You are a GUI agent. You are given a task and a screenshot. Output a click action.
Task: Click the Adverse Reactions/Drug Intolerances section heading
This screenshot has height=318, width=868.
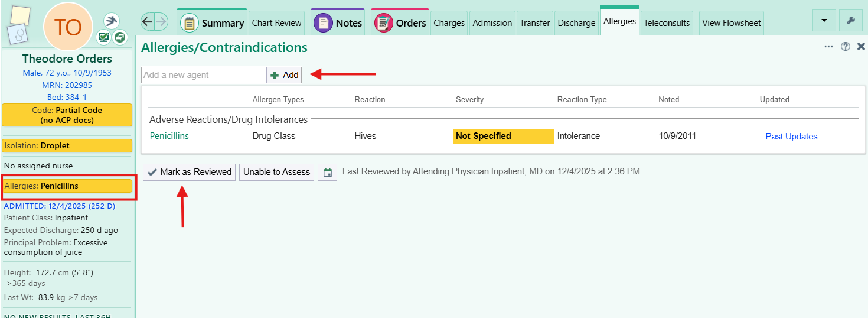(x=229, y=119)
